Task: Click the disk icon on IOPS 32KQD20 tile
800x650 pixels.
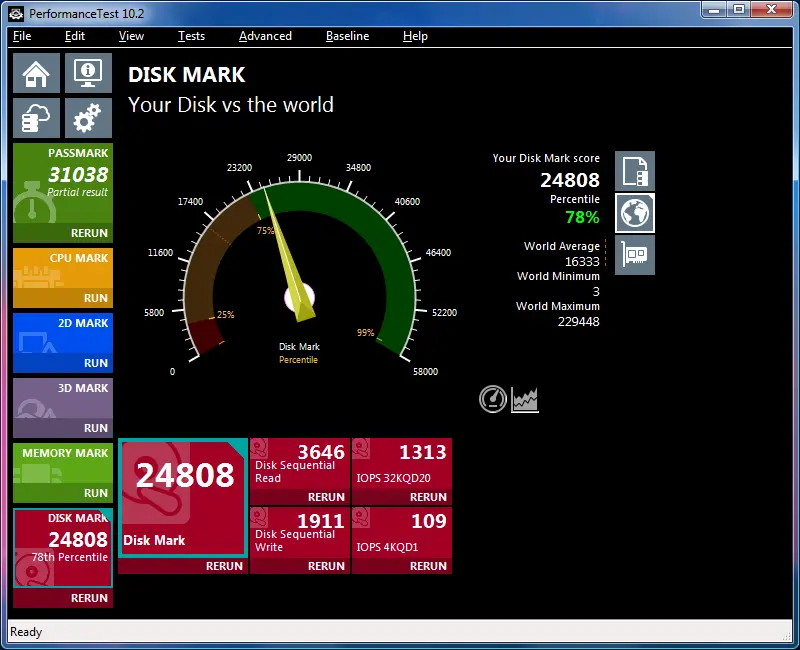Action: click(x=361, y=448)
